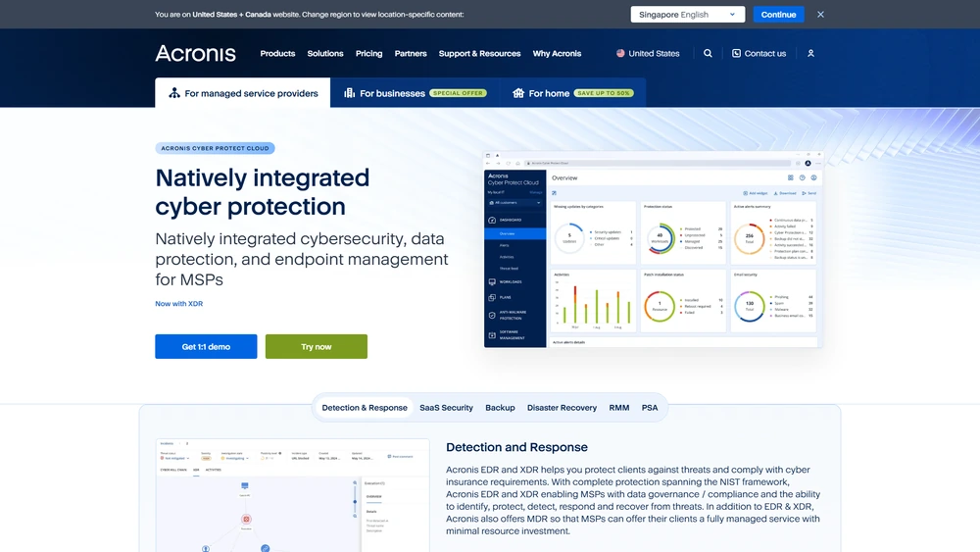This screenshot has height=552, width=980.
Task: Open the Contact us link
Action: point(759,53)
